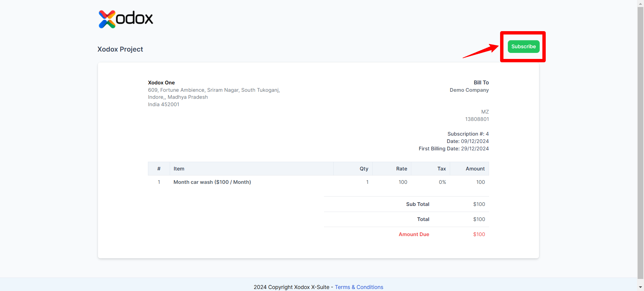Click the 0% tax cell
The width and height of the screenshot is (644, 291).
pyautogui.click(x=442, y=182)
